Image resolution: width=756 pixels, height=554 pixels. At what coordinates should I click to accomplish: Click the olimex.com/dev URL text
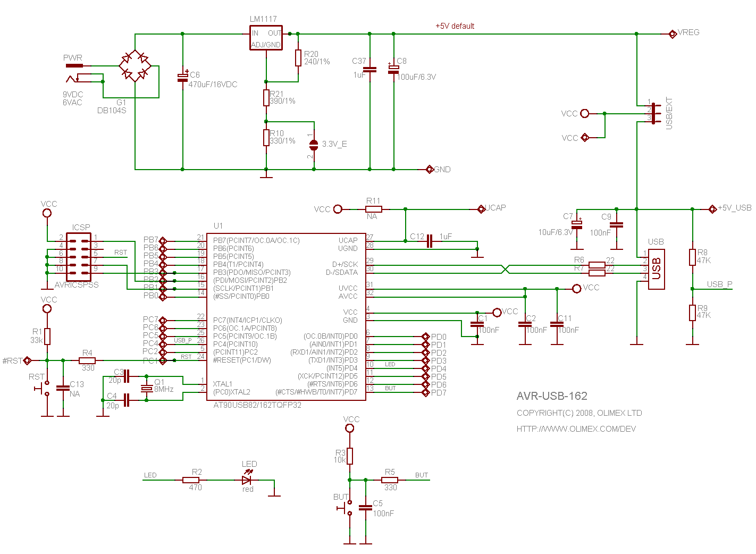pyautogui.click(x=576, y=429)
